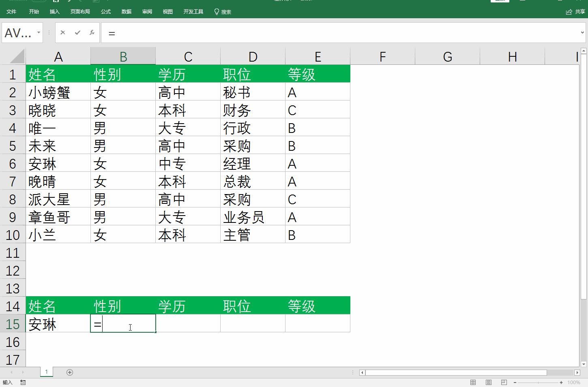Switch to the 公式 ribbon tab
Screen dimensions: 588x387
[105, 12]
